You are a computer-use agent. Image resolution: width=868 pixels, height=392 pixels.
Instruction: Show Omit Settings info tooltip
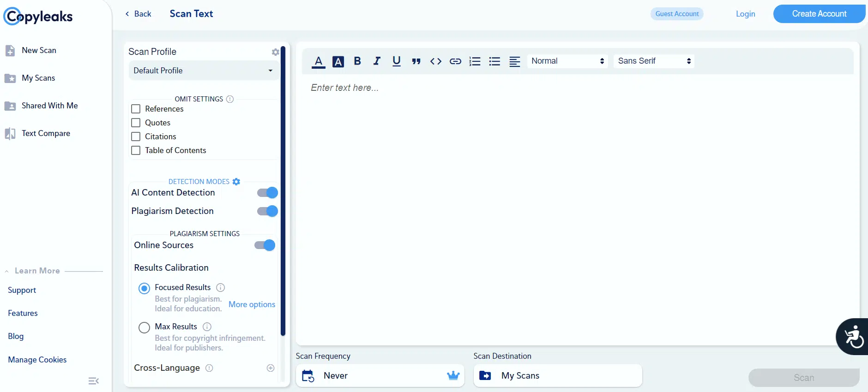tap(230, 99)
